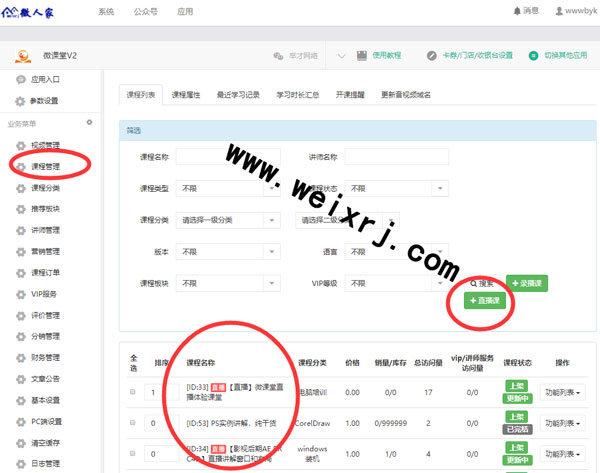Open the 课程板块 dropdown

coord(228,284)
